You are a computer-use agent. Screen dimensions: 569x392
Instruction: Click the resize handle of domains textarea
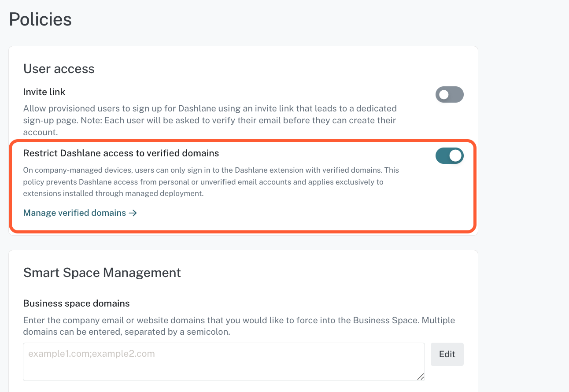[421, 376]
